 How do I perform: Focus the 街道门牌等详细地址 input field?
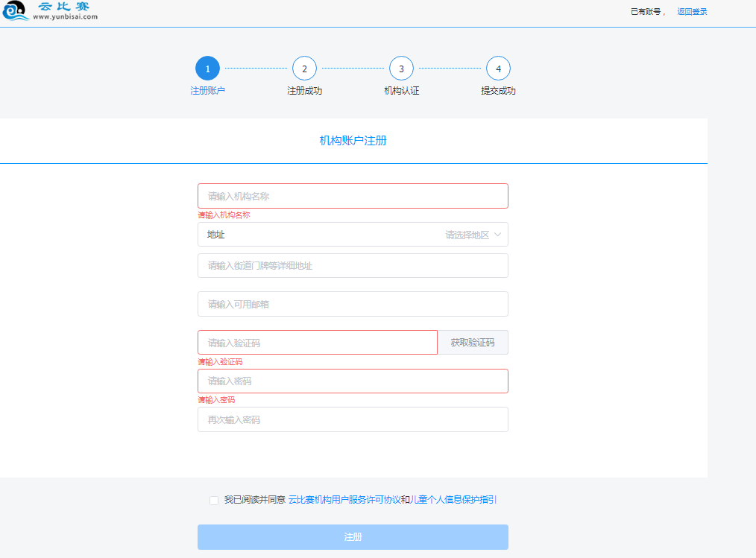click(x=353, y=265)
